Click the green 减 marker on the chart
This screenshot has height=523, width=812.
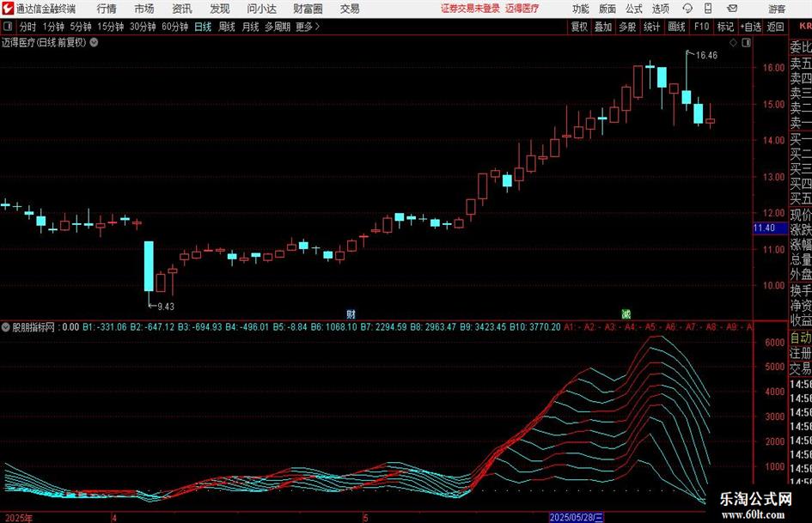click(626, 313)
